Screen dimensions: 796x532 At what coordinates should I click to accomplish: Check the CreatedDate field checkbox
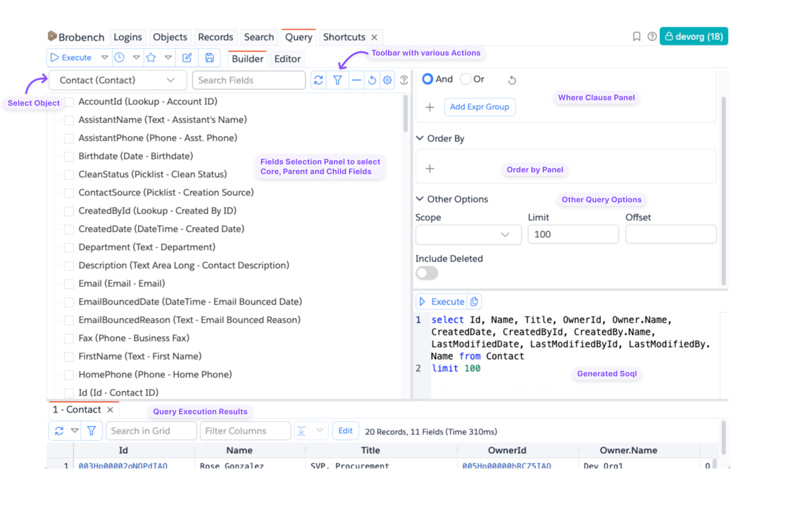coord(69,229)
